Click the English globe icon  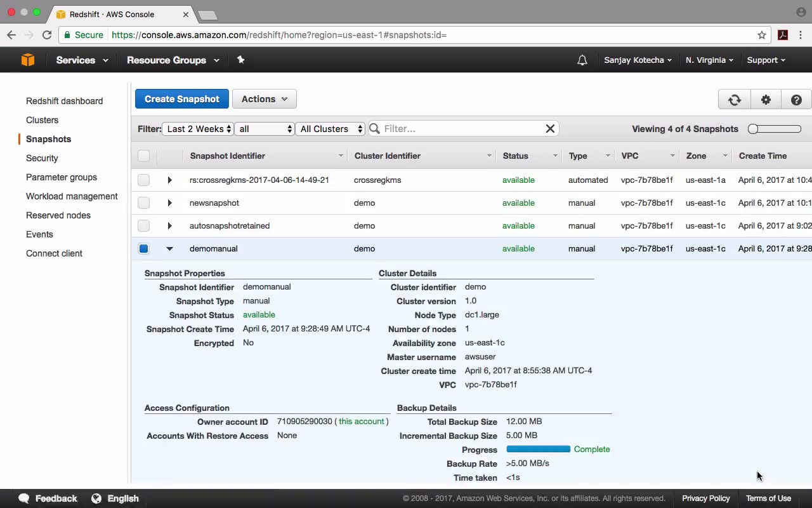[x=96, y=498]
